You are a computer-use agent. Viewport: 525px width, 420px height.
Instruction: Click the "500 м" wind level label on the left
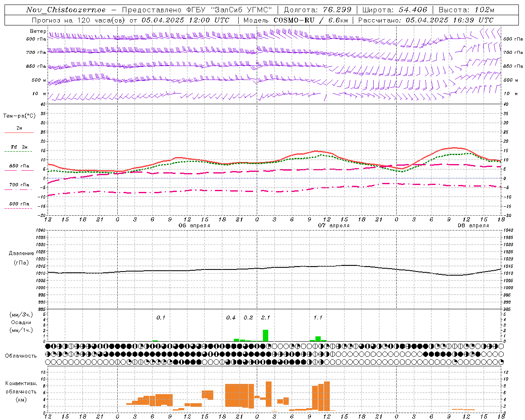39,80
